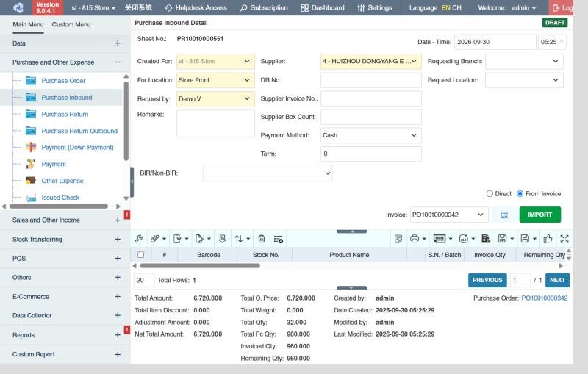The height and width of the screenshot is (374, 588).
Task: Click the document filter icon in toolbar
Action: [x=177, y=239]
